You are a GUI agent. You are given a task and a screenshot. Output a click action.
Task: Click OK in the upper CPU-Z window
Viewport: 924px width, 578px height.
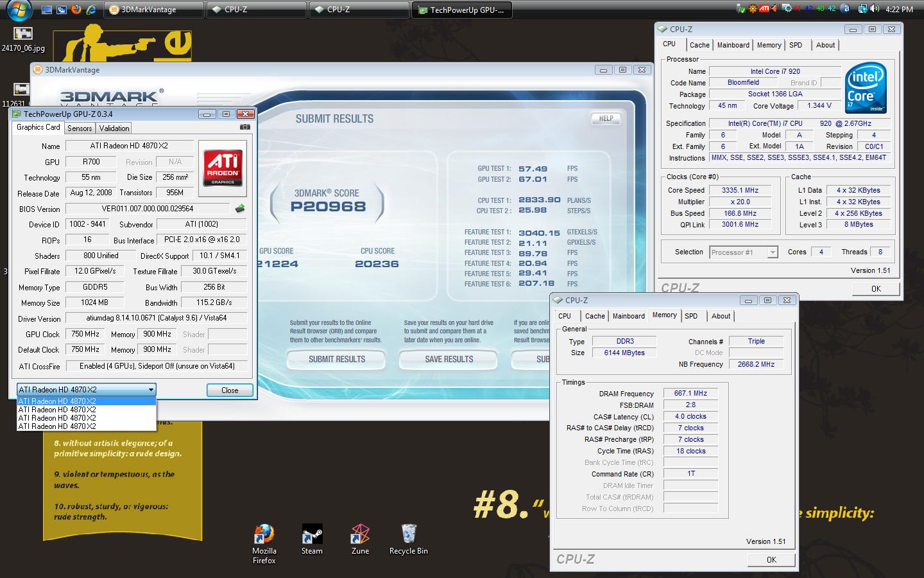coord(876,289)
